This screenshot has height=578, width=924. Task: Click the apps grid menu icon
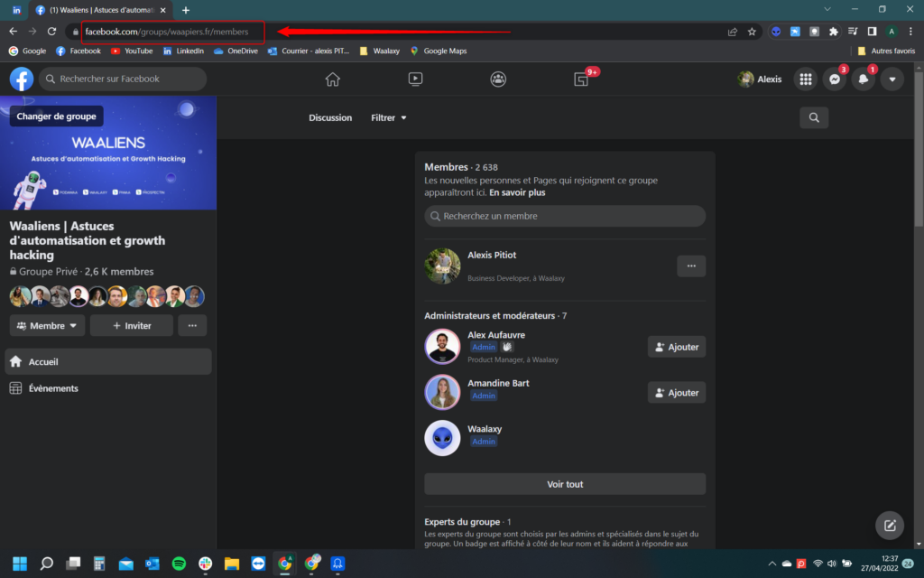[805, 79]
